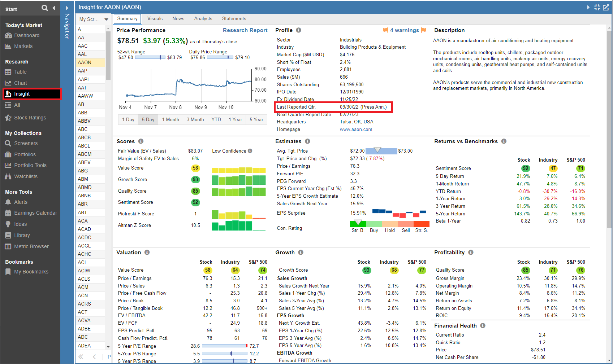Click Scores info icon

tap(141, 141)
